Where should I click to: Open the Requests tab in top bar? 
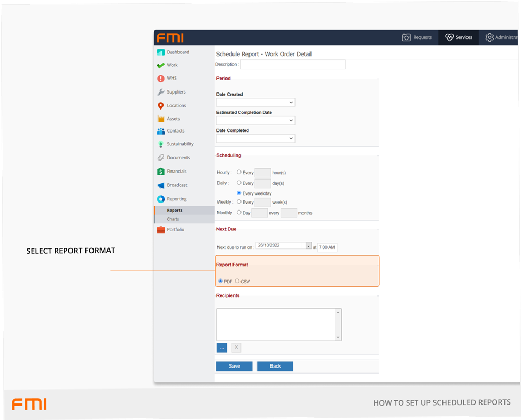pyautogui.click(x=417, y=37)
